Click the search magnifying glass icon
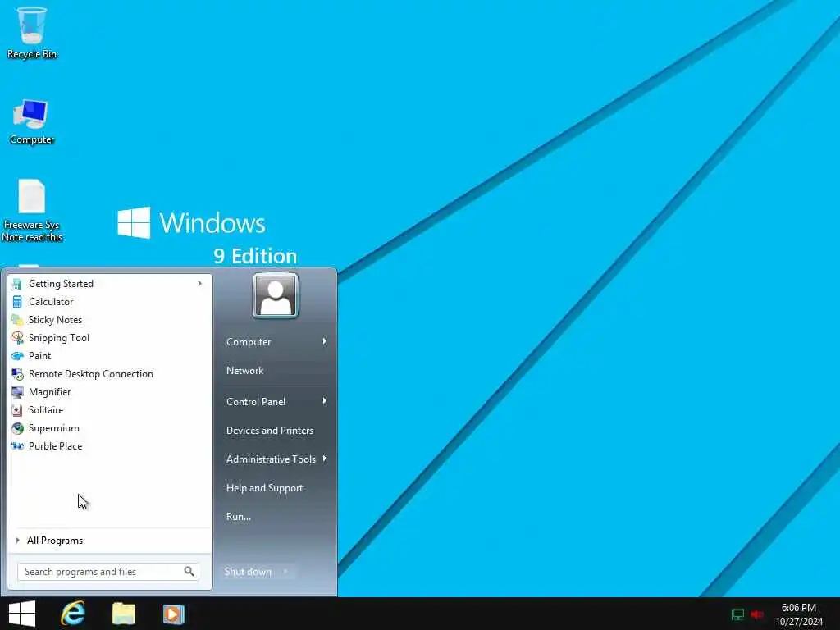Screen dimensions: 840x630 [x=189, y=572]
